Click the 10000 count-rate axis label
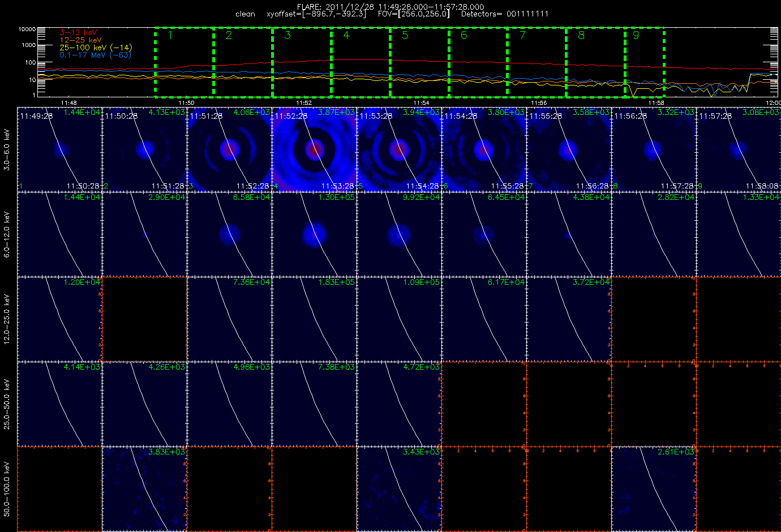This screenshot has width=781, height=532. point(27,29)
